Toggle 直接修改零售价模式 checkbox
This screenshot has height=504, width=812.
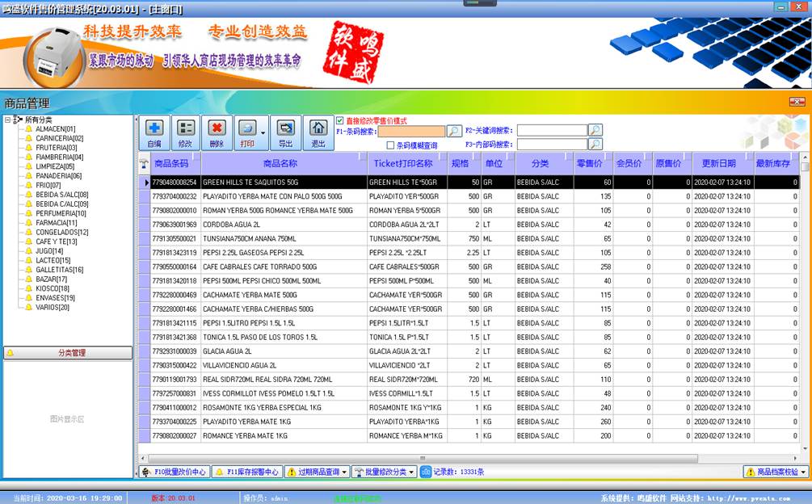[340, 120]
